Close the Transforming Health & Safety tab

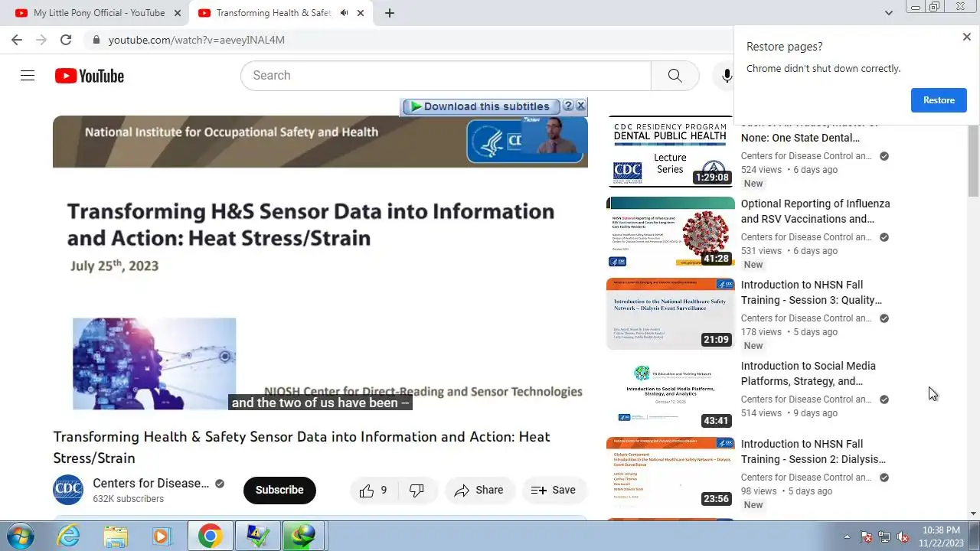(x=361, y=13)
